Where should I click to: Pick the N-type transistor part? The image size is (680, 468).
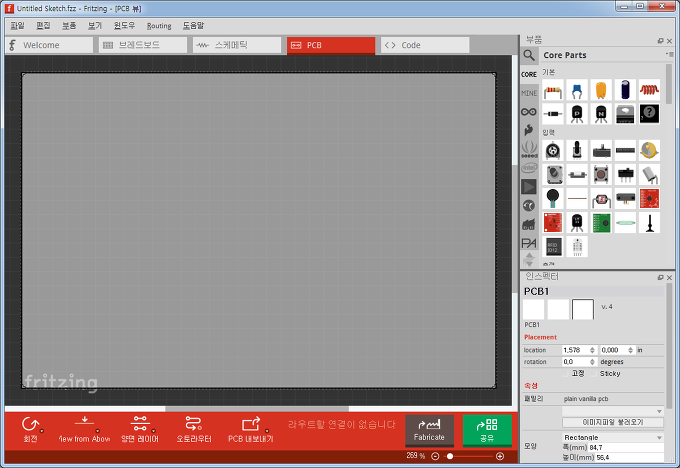click(601, 114)
